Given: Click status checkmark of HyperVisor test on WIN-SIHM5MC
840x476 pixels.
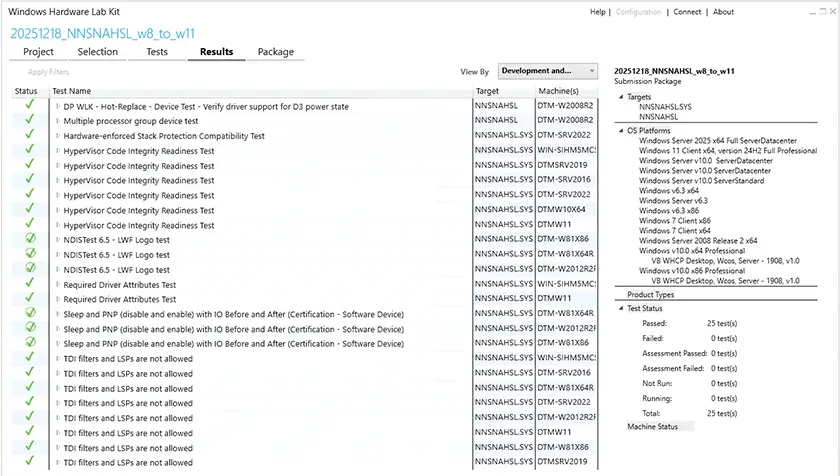Looking at the screenshot, I should [29, 149].
